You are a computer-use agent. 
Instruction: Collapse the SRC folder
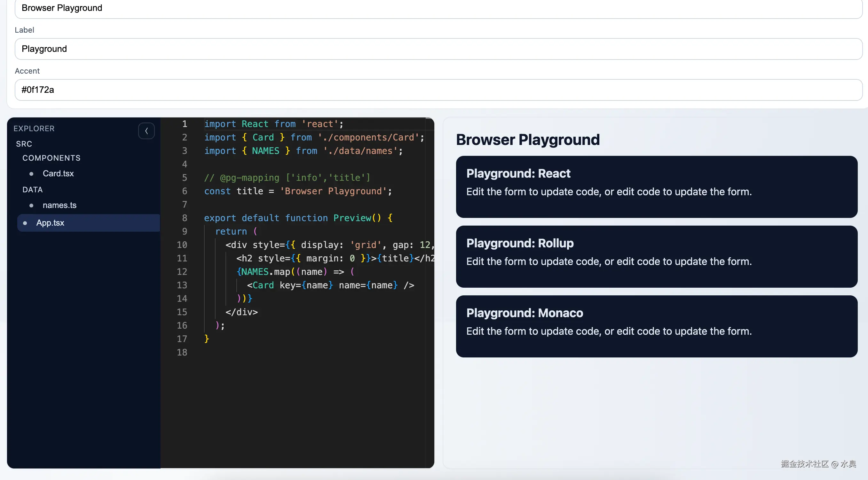coord(24,144)
